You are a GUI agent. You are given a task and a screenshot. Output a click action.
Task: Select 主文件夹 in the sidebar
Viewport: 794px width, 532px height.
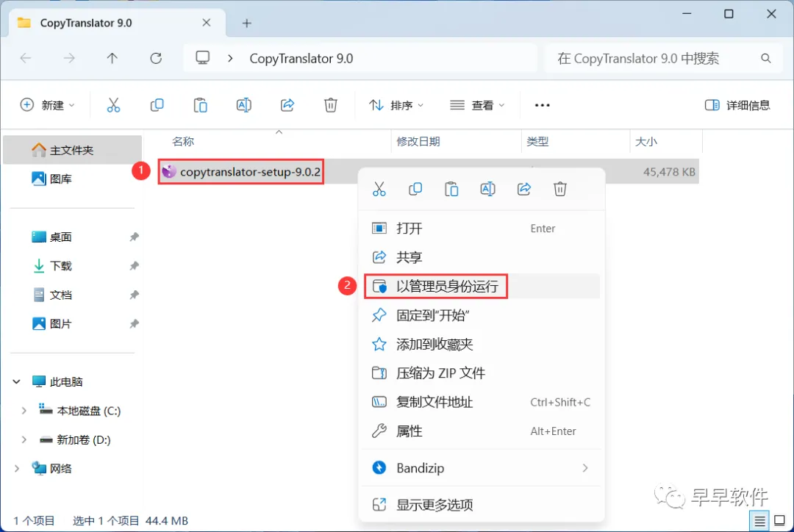pyautogui.click(x=72, y=150)
